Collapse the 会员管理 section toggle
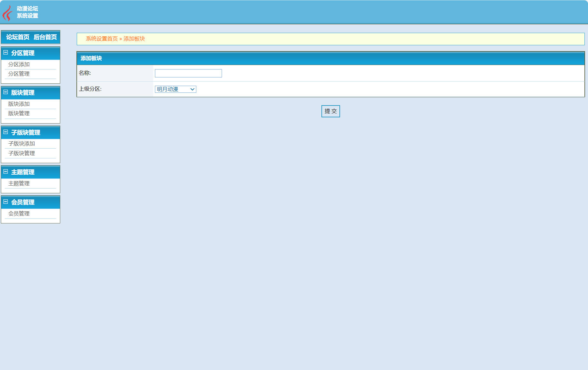 [6, 202]
